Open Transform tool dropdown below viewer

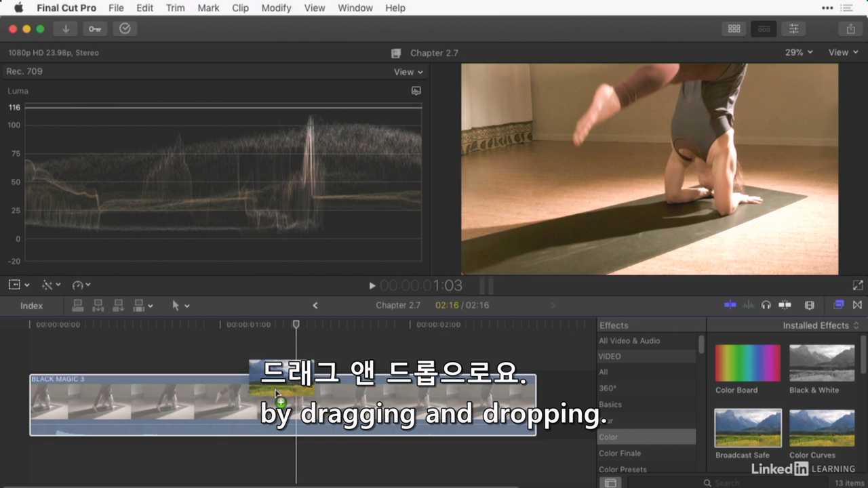tap(18, 285)
